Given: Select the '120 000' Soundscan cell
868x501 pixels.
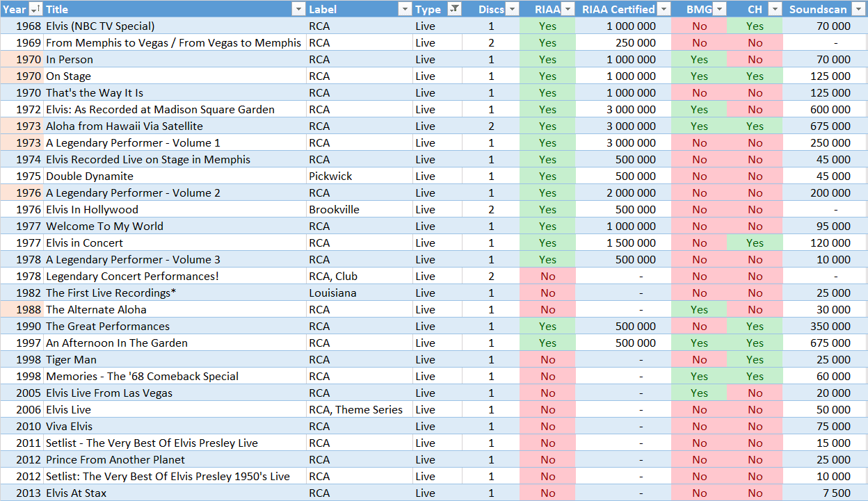Looking at the screenshot, I should [x=825, y=243].
